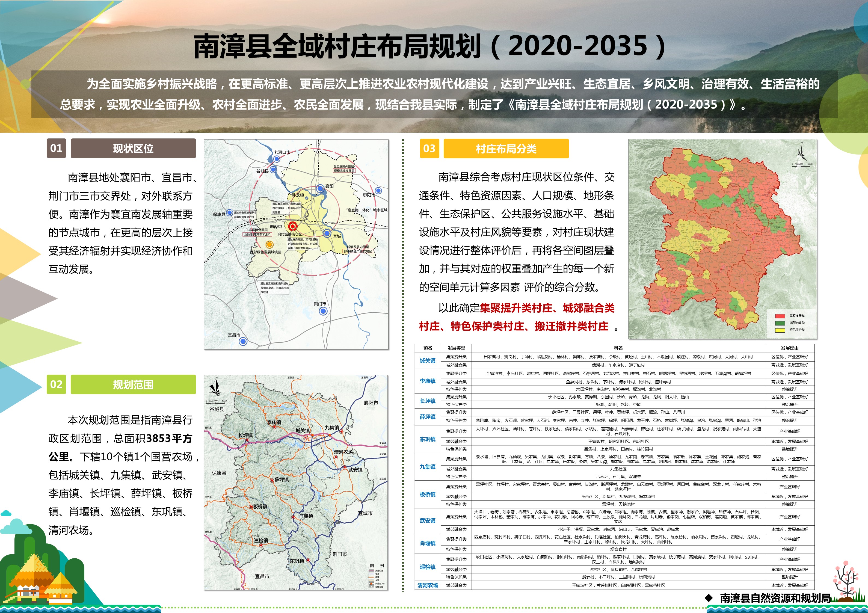Click the orange marker in 西部绿色发展城镇区

tap(269, 245)
